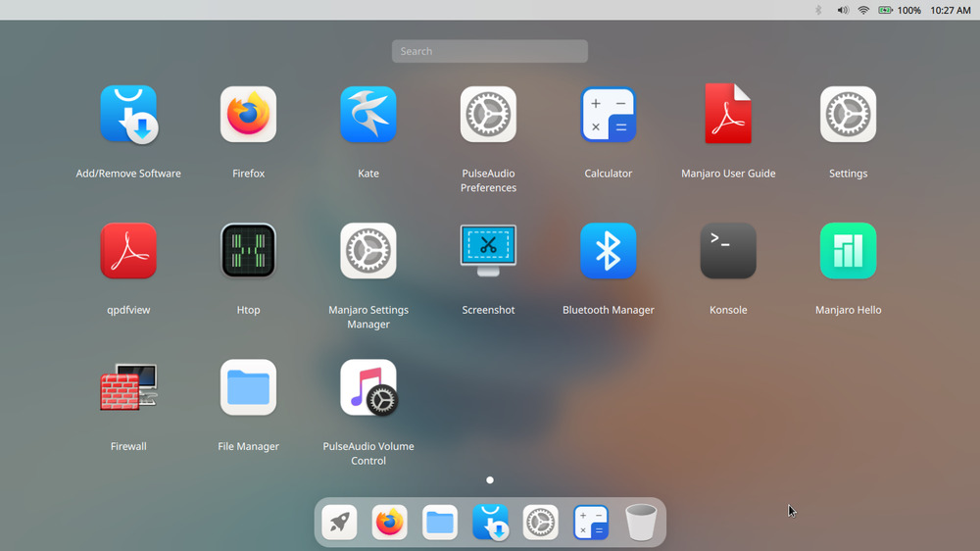Screen dimensions: 980x551
Task: Launch the Konsole terminal
Action: click(x=728, y=251)
